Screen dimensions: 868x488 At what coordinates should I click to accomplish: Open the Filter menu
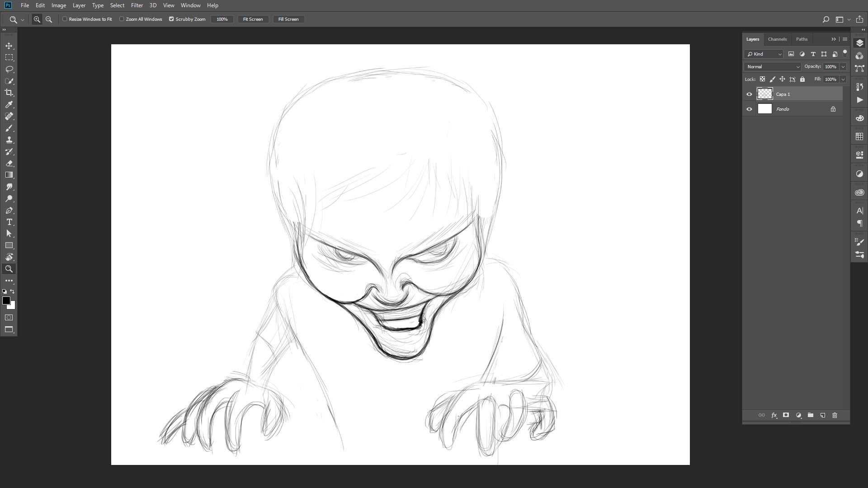pos(137,5)
